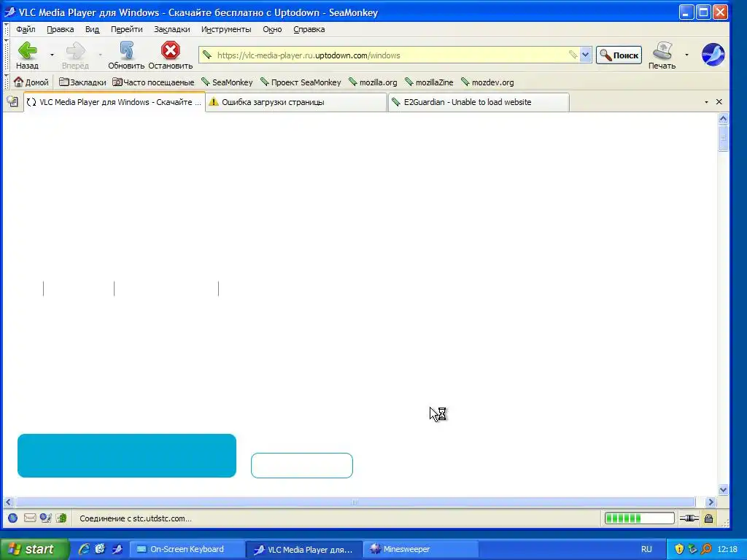The height and width of the screenshot is (560, 747).
Task: Open the Windows start menu
Action: coord(34,549)
